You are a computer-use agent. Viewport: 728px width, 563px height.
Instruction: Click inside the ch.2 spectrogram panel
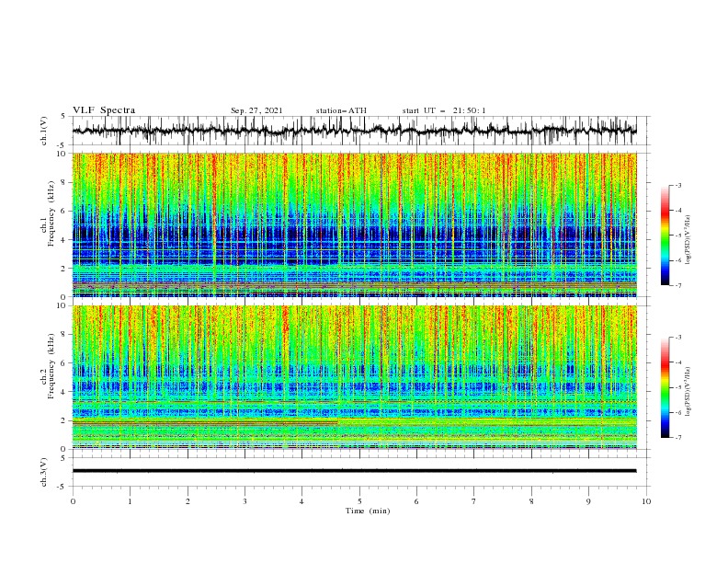pyautogui.click(x=354, y=377)
